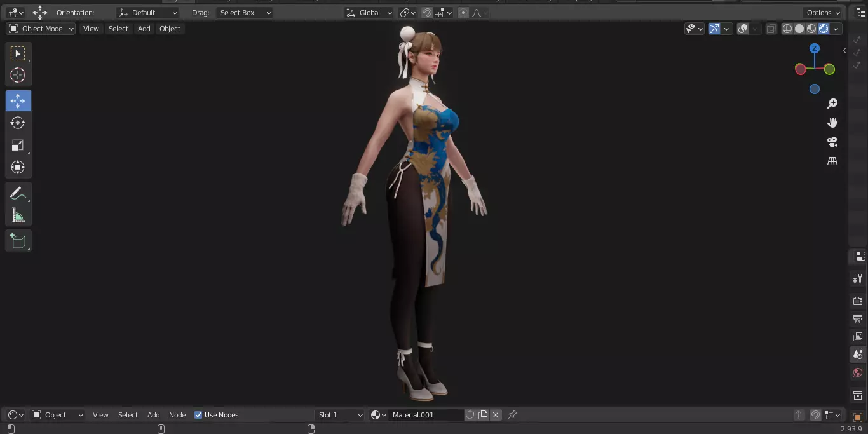Click the red X axis on the gizmo
The width and height of the screenshot is (868, 434).
pyautogui.click(x=801, y=69)
